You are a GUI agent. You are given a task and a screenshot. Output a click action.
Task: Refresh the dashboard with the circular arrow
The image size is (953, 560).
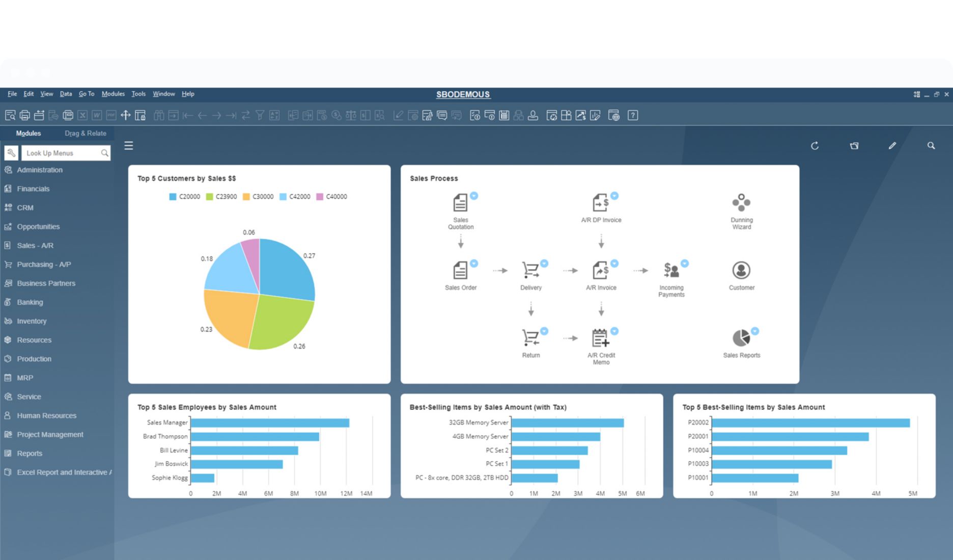(815, 146)
